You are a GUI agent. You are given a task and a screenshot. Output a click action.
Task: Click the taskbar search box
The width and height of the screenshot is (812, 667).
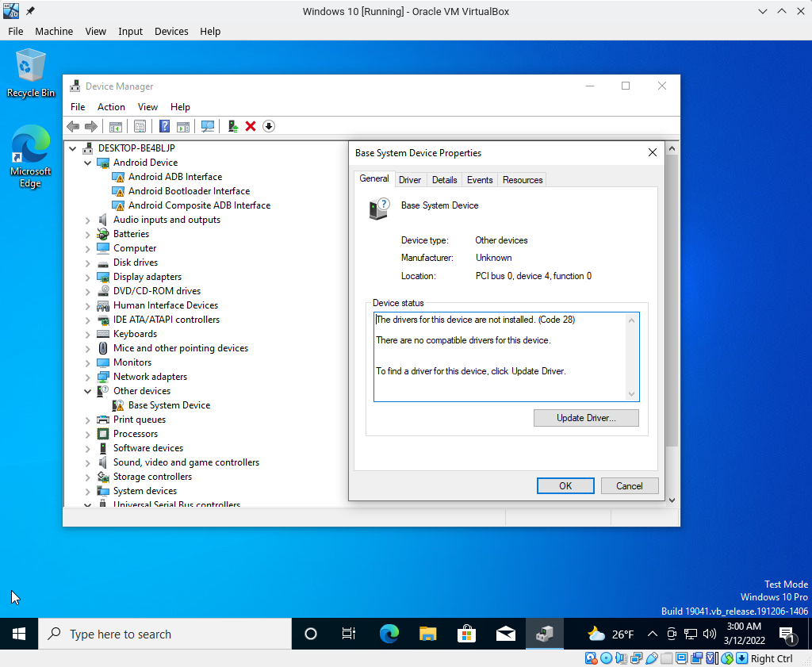coord(165,634)
